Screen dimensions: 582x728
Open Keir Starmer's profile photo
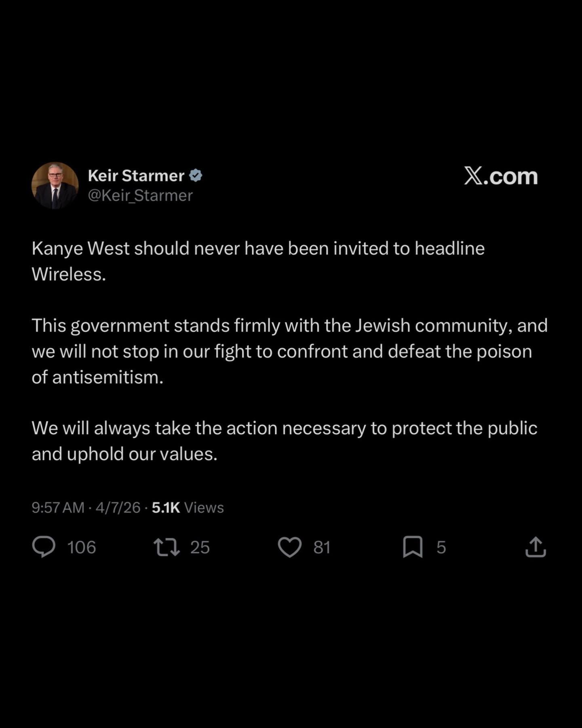coord(55,185)
